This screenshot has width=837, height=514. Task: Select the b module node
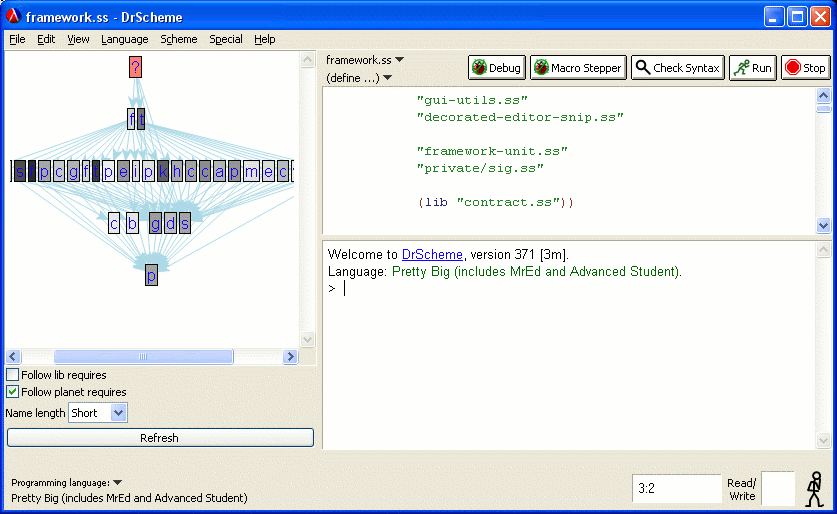pos(132,223)
